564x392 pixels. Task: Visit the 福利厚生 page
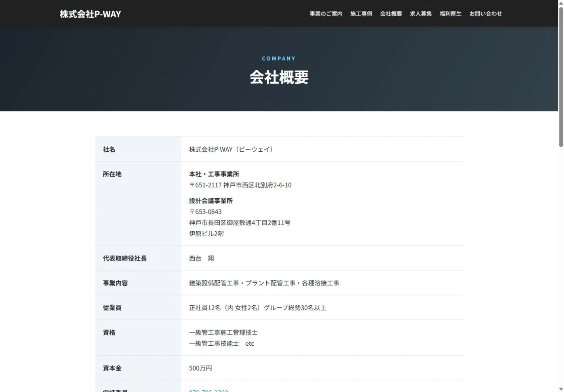click(x=450, y=14)
